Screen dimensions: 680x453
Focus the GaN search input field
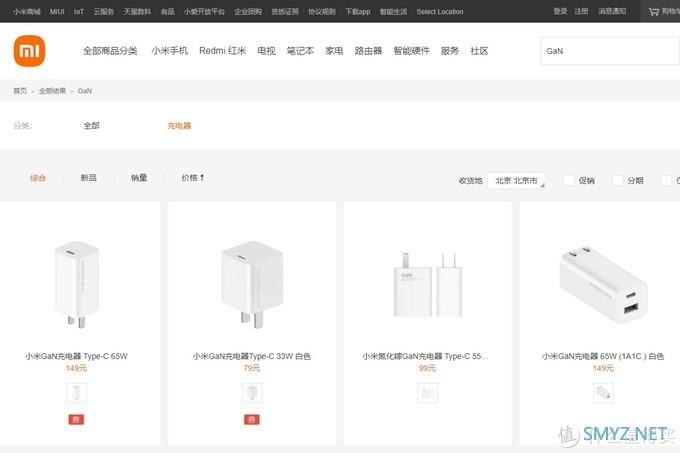[x=609, y=51]
